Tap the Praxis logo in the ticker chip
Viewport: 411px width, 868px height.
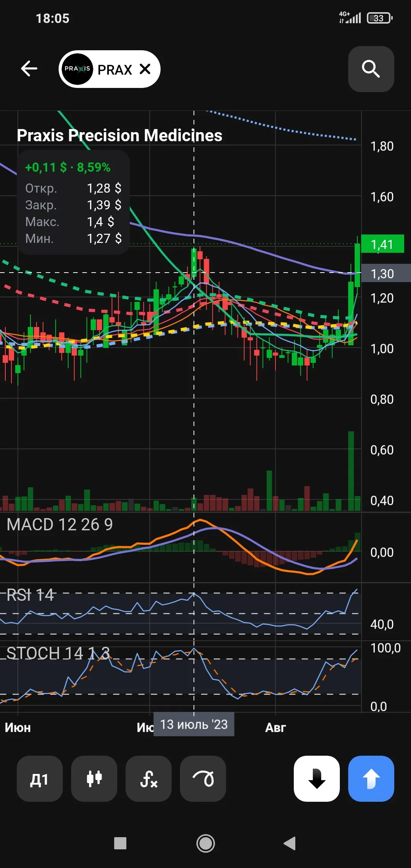click(77, 69)
